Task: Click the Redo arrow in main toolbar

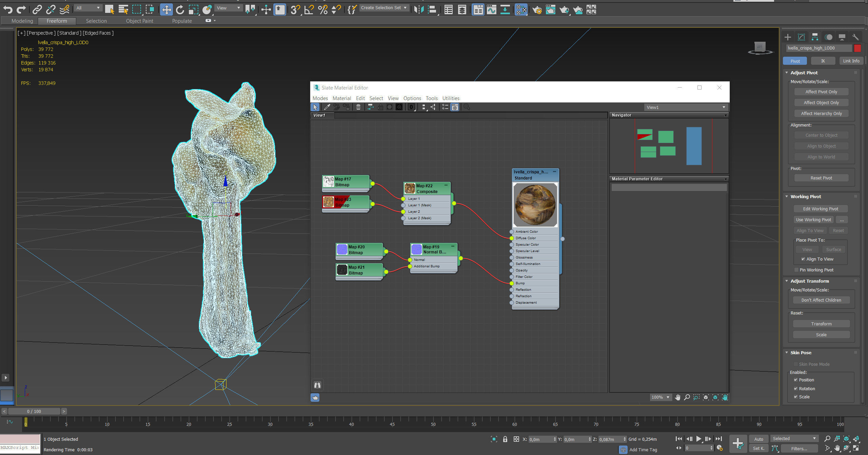Action: click(21, 10)
